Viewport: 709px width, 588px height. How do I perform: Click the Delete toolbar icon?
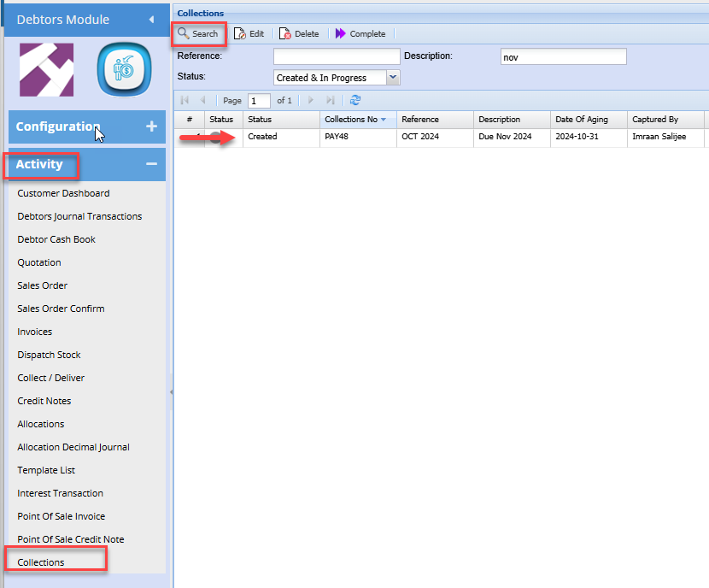(285, 33)
